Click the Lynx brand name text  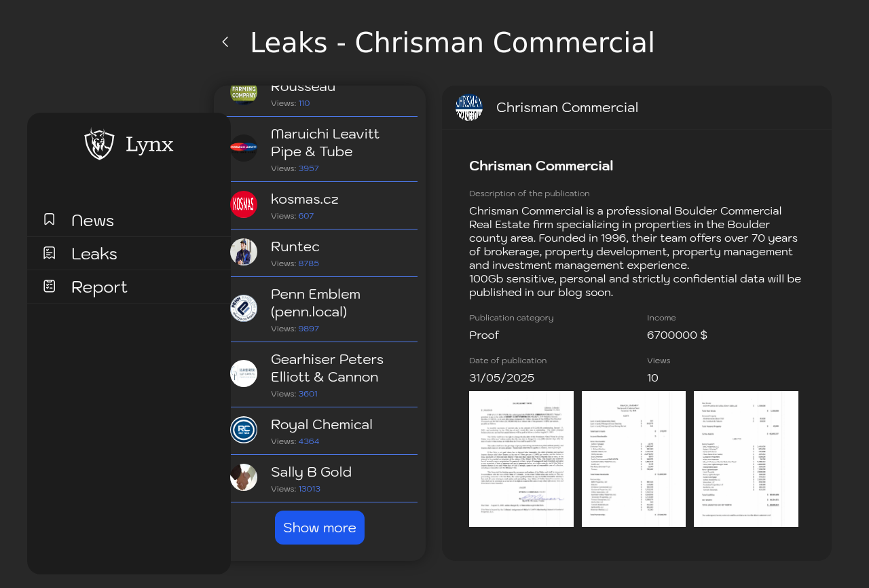(149, 145)
